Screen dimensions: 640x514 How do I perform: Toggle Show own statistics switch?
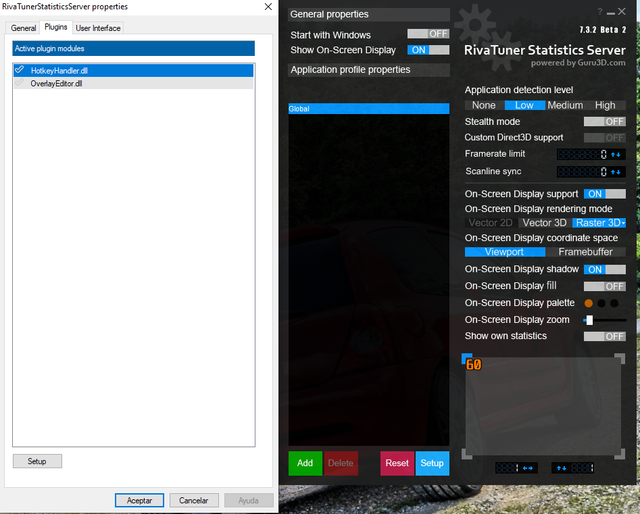pyautogui.click(x=604, y=336)
